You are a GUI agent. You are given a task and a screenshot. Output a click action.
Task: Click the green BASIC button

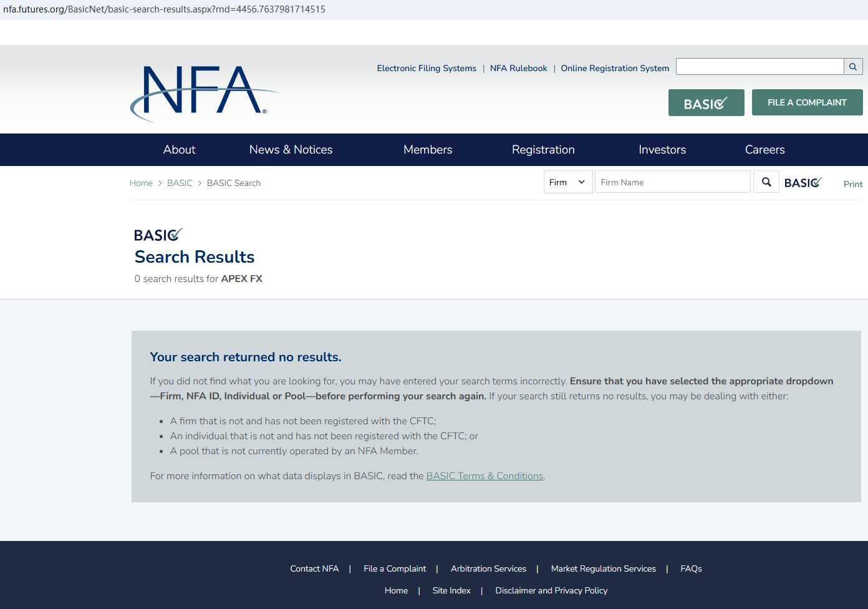click(706, 103)
